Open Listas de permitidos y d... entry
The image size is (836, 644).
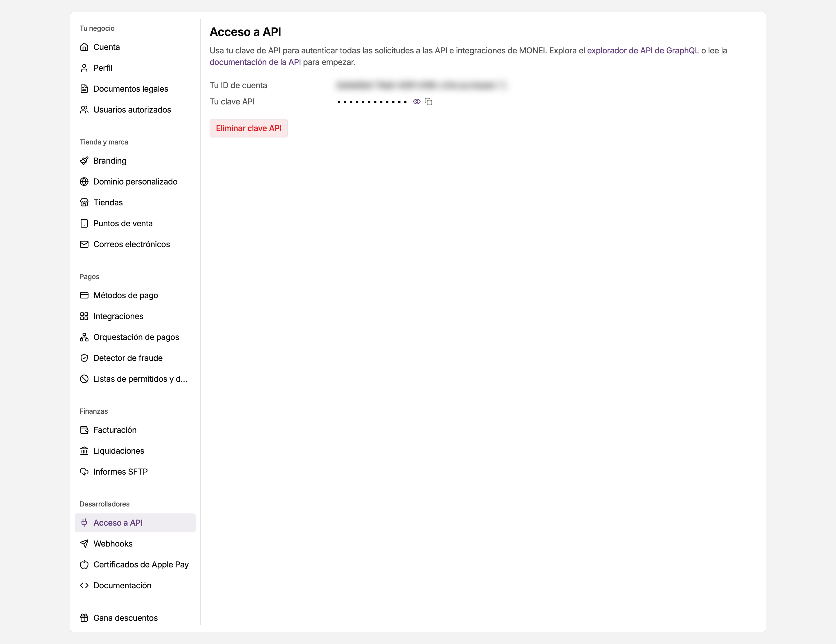(135, 379)
